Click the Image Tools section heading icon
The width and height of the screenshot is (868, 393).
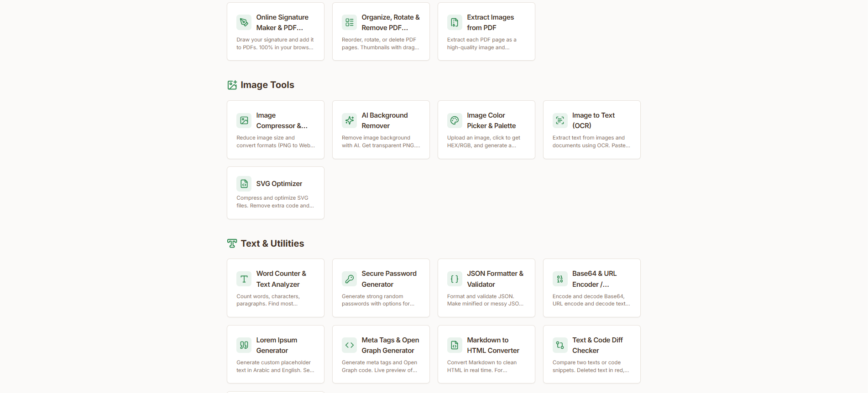coord(232,85)
